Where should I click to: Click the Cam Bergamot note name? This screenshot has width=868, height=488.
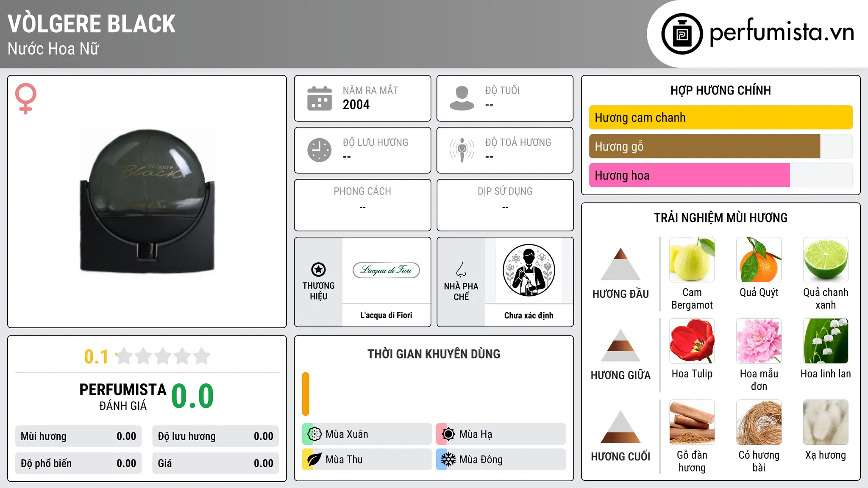[x=692, y=299]
